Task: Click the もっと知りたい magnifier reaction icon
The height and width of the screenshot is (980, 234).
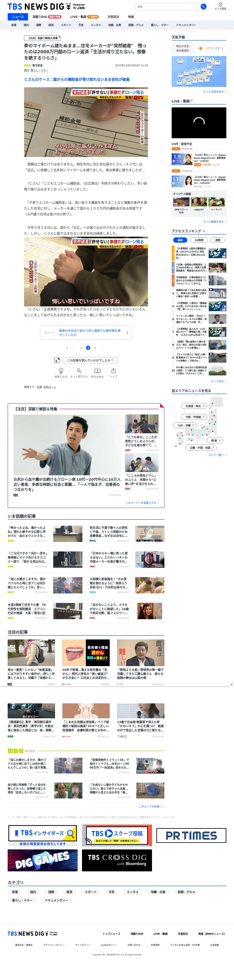Action: 79,370
